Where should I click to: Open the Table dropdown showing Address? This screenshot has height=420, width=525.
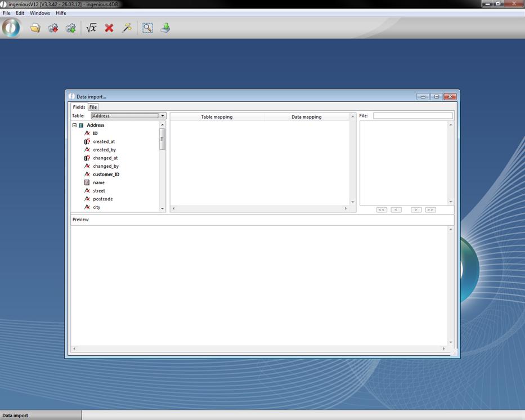128,116
